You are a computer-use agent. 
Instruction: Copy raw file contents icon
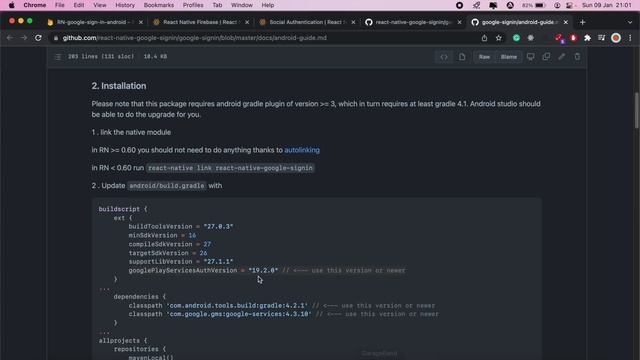tap(546, 57)
